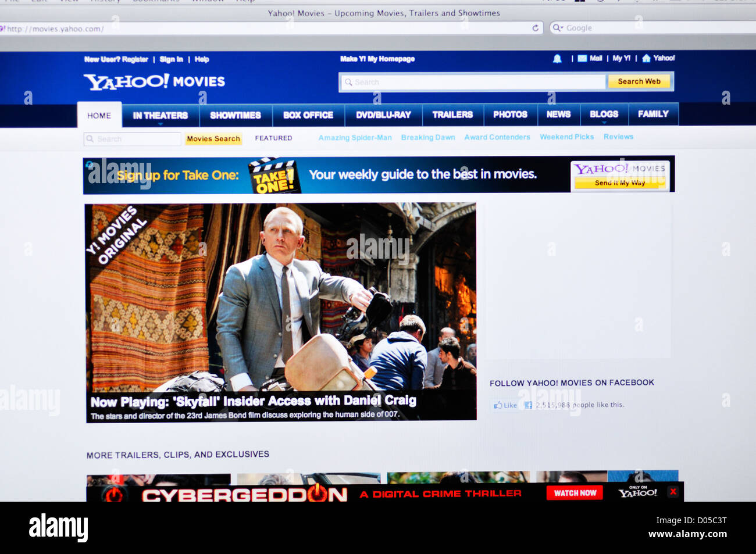Click Follow Yahoo! Movies on Facebook heading

572,383
